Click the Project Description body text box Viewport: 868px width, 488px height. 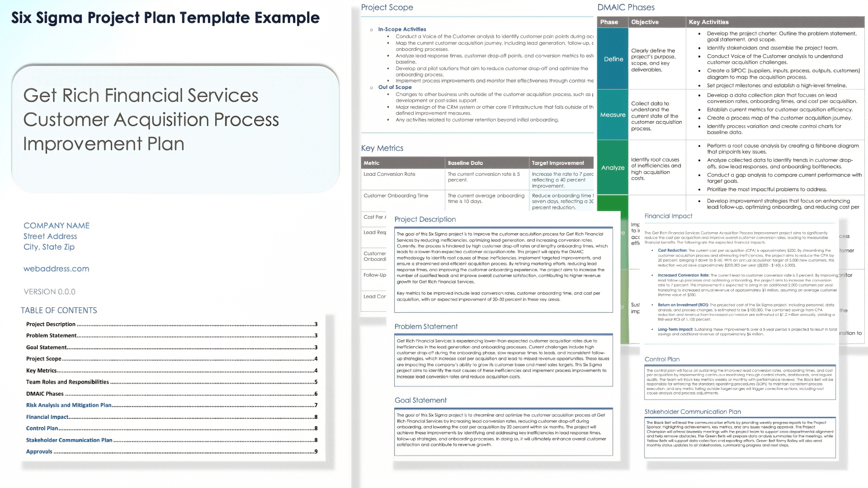pyautogui.click(x=503, y=270)
